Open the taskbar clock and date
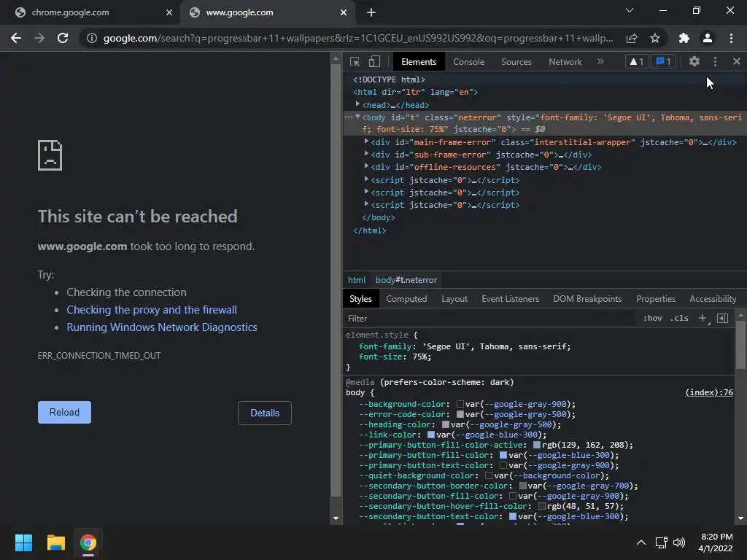747x560 pixels. [716, 542]
